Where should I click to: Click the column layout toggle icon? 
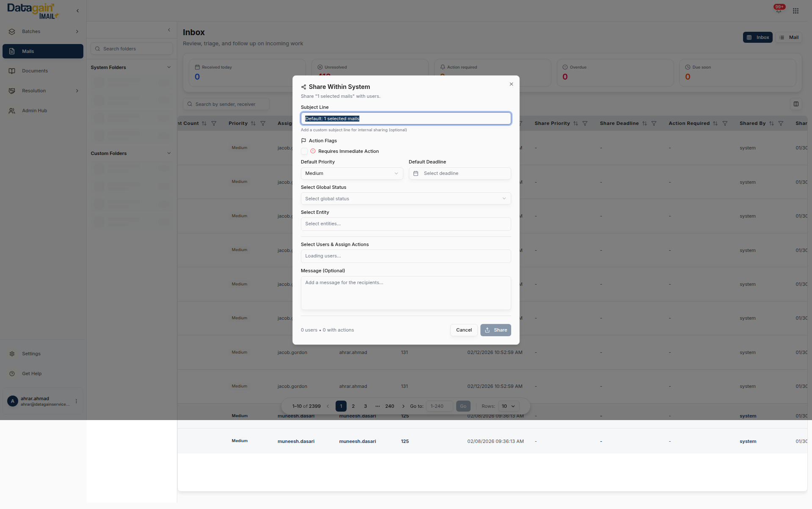click(x=796, y=104)
